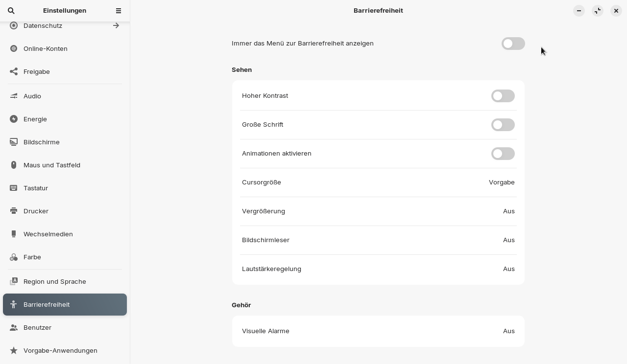The height and width of the screenshot is (364, 627).
Task: Select the Freigabe sharing icon
Action: [x=13, y=71]
